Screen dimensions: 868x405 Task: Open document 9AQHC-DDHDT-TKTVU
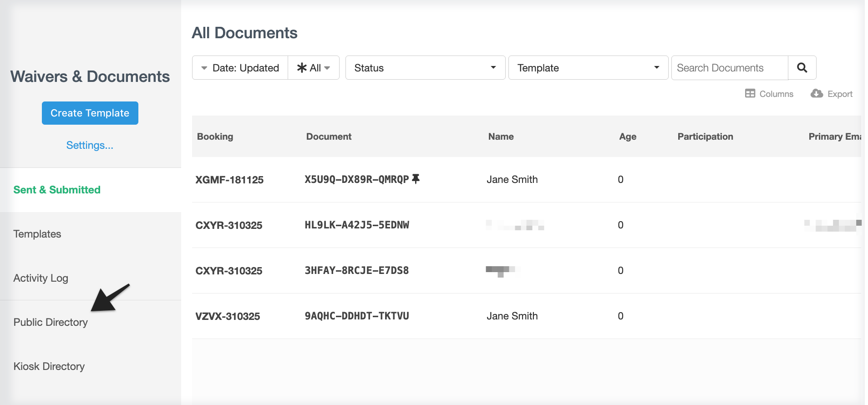(x=357, y=316)
